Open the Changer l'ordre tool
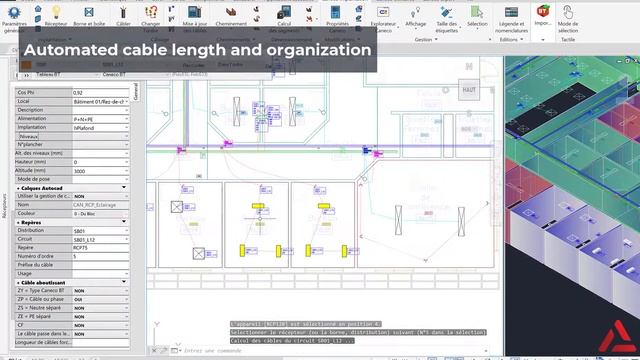 click(x=151, y=18)
